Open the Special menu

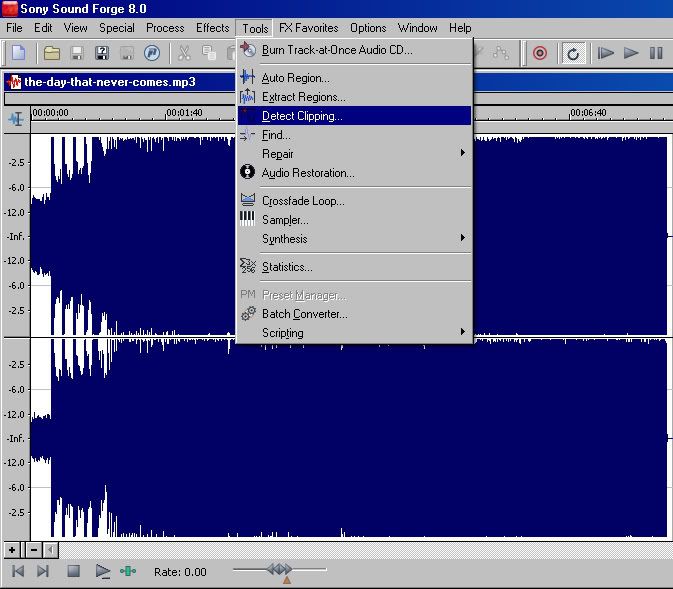pos(117,28)
